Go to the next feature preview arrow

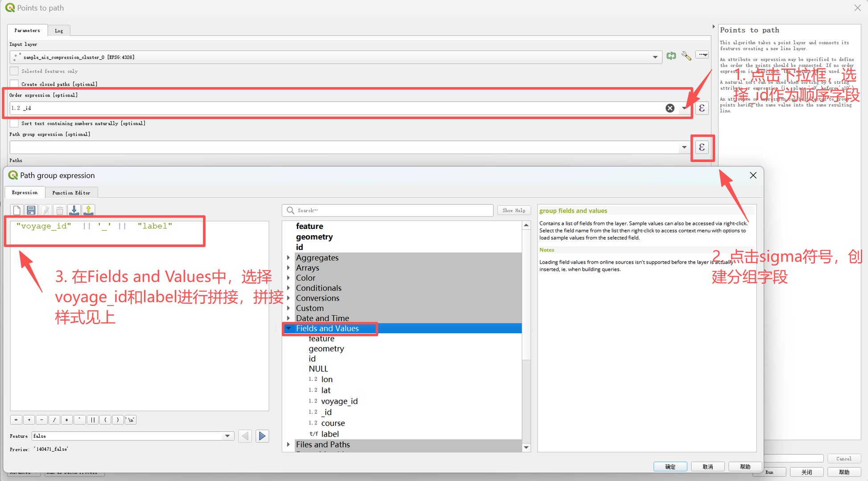(x=262, y=436)
